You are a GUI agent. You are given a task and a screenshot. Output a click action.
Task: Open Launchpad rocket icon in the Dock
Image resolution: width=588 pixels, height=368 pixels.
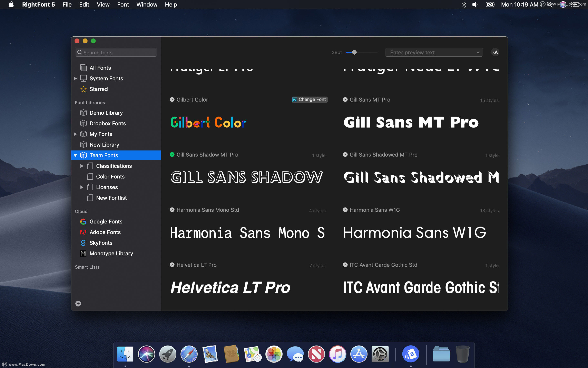pos(168,354)
